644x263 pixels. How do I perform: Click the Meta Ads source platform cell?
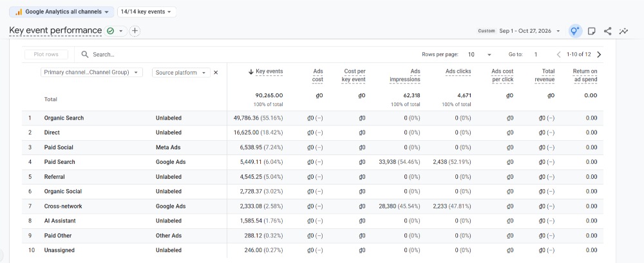[168, 148]
